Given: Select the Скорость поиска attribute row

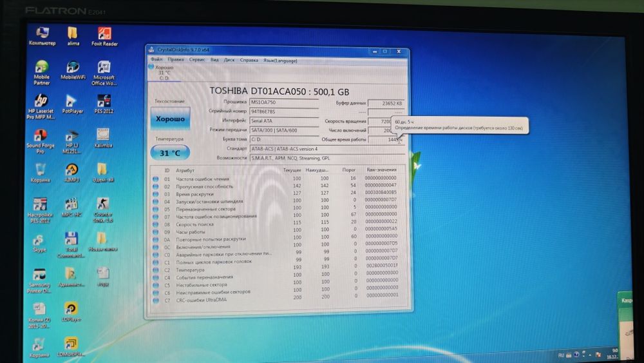Looking at the screenshot, I should 275,223.
